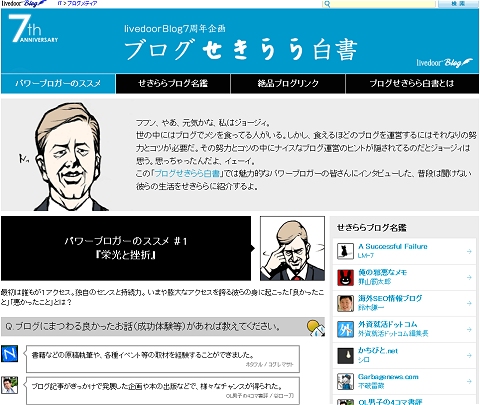Follow the blue ブログせきらら白書 text link
This screenshot has width=480, height=405.
click(x=187, y=173)
